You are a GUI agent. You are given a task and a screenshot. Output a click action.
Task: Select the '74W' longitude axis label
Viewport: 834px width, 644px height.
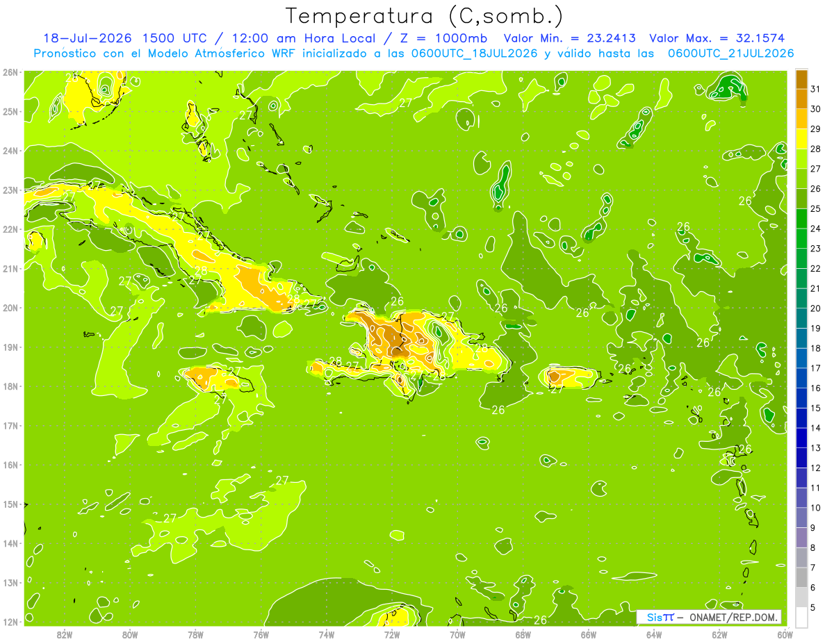pyautogui.click(x=327, y=635)
